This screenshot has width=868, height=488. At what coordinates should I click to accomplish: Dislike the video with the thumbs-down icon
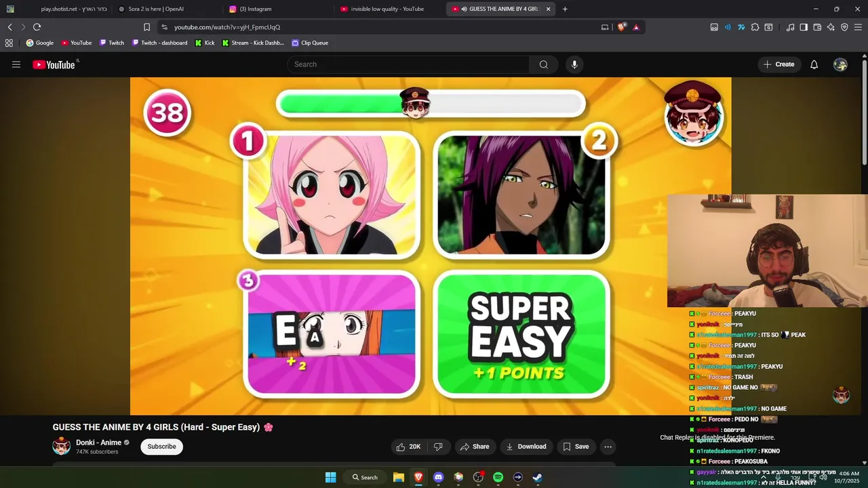[438, 447]
